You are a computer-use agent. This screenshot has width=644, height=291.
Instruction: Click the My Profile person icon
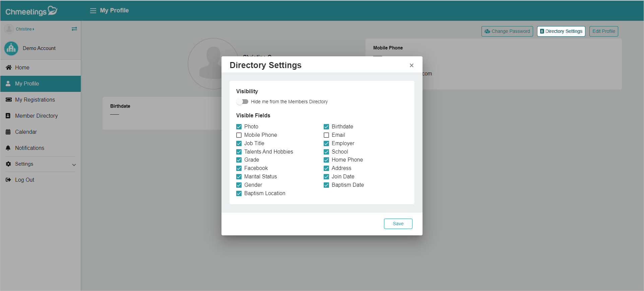point(8,83)
